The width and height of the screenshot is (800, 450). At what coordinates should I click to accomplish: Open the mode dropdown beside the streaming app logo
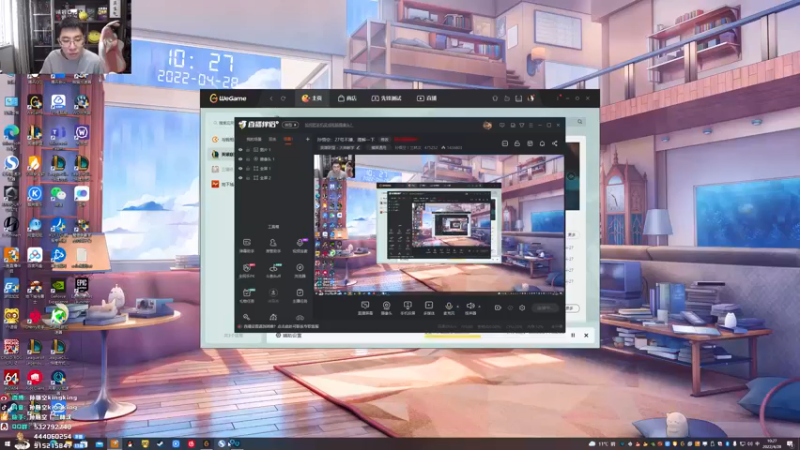tap(290, 125)
